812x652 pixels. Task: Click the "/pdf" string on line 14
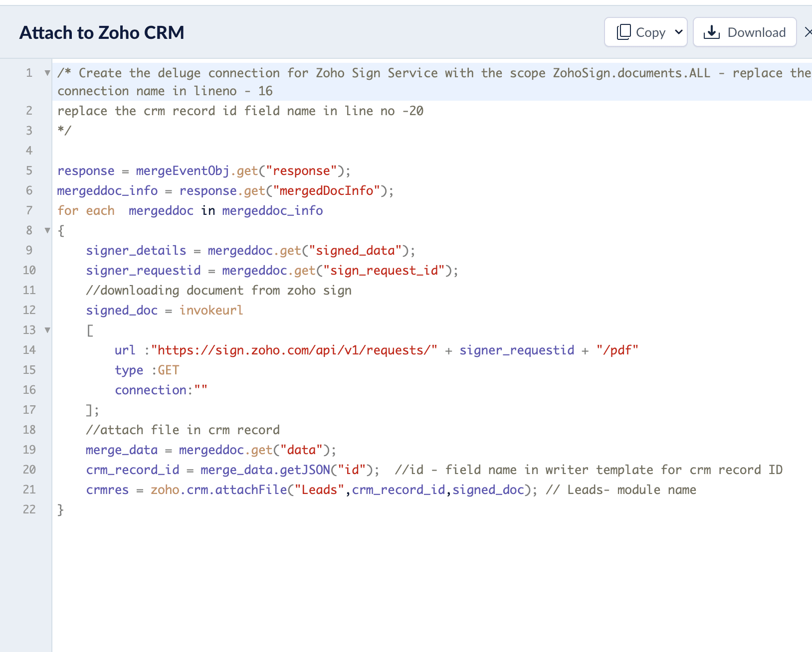[617, 350]
